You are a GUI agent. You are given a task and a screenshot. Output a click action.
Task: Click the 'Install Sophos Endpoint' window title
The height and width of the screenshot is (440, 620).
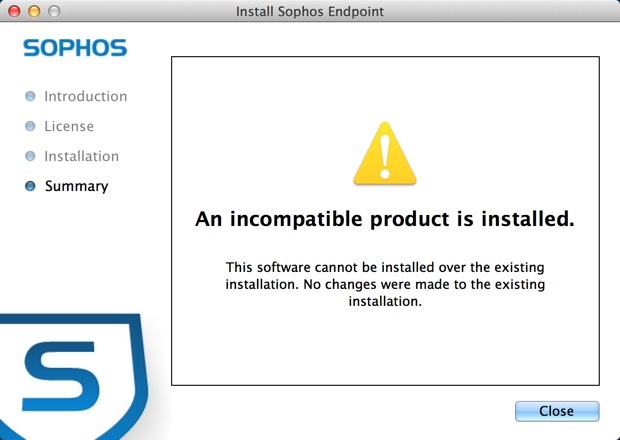(310, 11)
